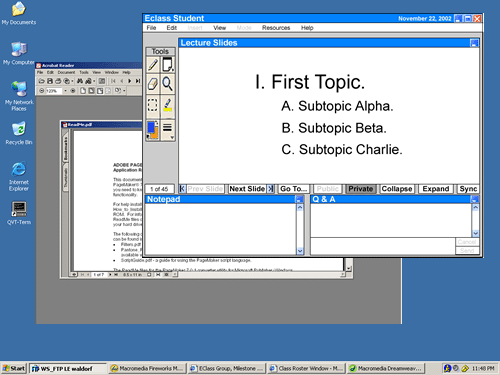The height and width of the screenshot is (375, 500).
Task: Switch to WS_FTP LE waldorf taskbar item
Action: 67,368
